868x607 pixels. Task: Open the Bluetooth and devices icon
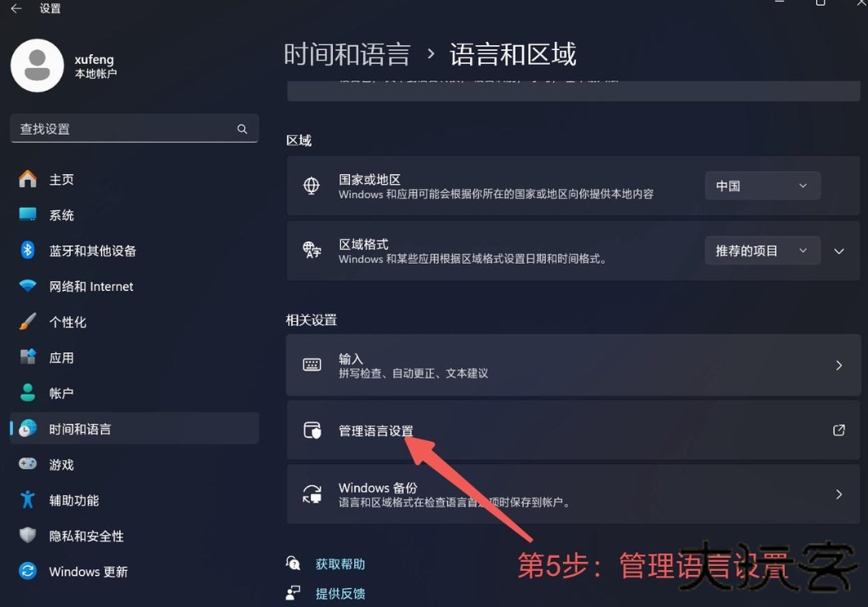click(28, 250)
